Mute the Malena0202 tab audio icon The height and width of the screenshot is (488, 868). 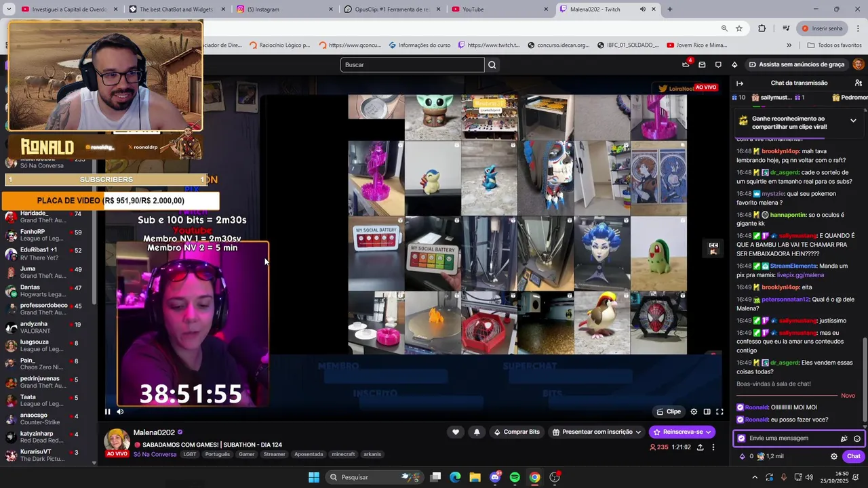[x=642, y=9]
